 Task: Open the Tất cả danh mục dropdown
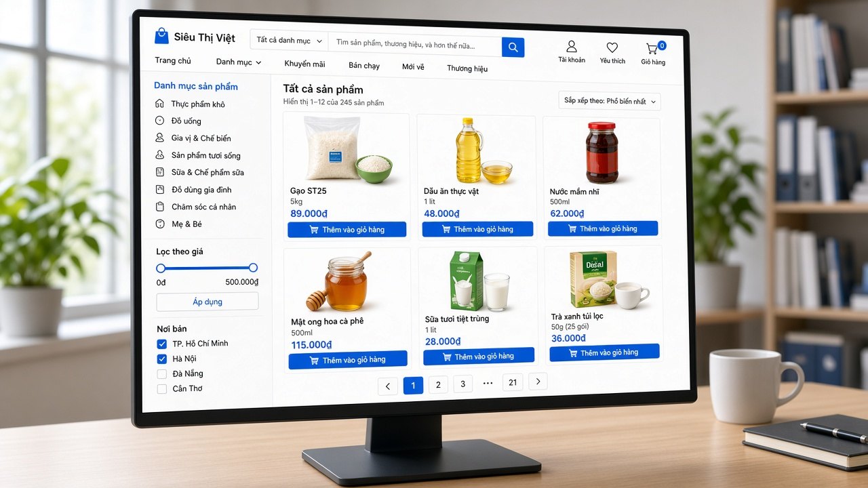pos(289,41)
